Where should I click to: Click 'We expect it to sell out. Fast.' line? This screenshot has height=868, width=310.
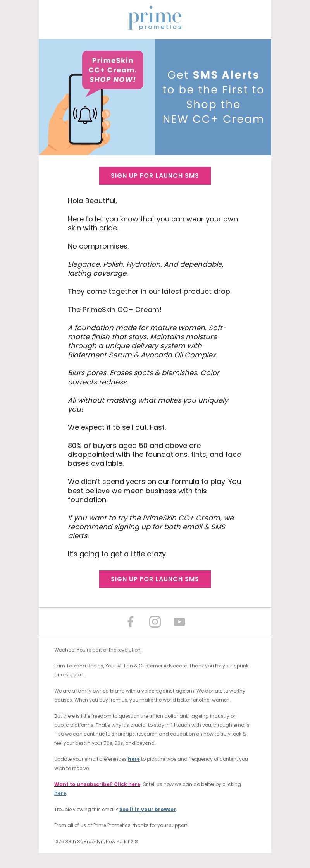click(117, 427)
